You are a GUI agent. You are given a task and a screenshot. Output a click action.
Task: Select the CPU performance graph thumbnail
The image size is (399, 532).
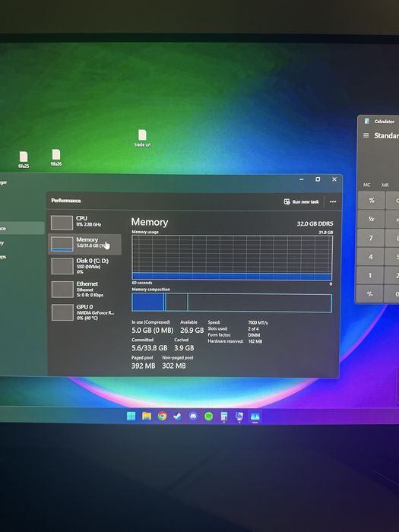coord(62,223)
